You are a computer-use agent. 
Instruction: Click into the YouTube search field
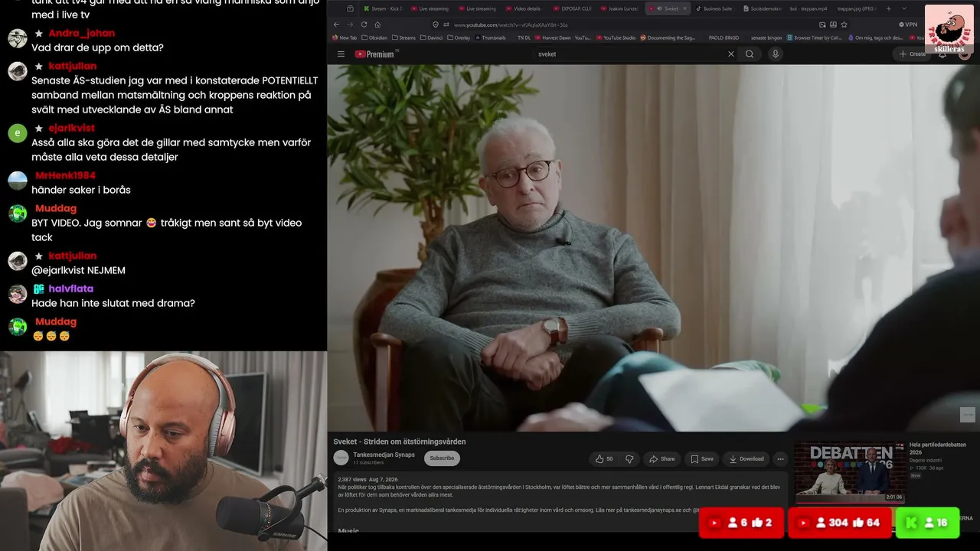[629, 54]
